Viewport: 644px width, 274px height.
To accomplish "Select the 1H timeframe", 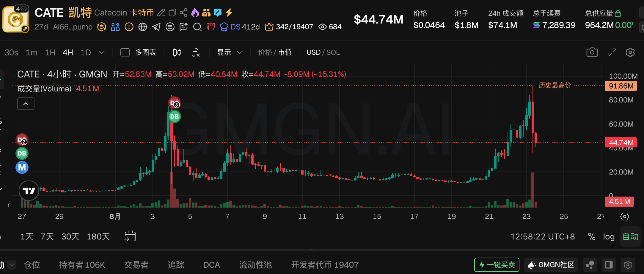I will pos(50,53).
